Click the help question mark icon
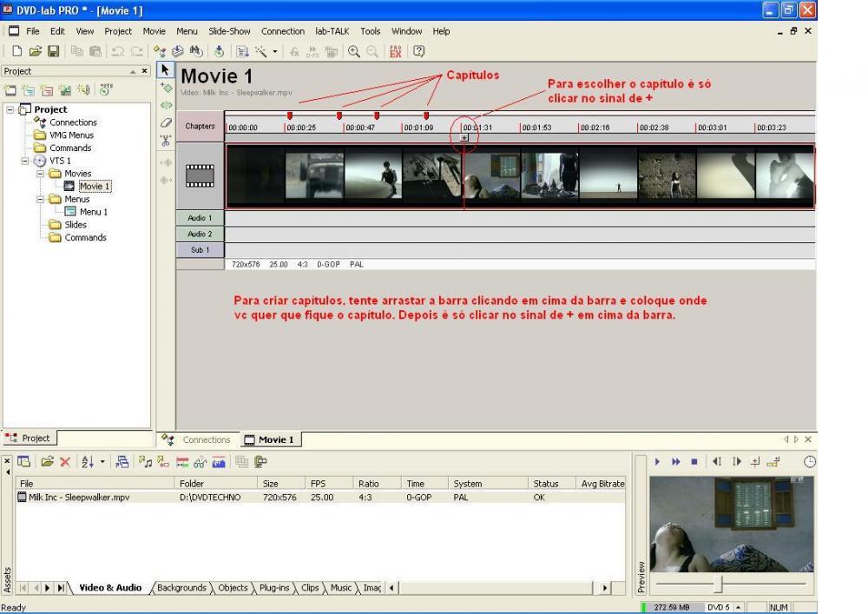 pyautogui.click(x=419, y=52)
